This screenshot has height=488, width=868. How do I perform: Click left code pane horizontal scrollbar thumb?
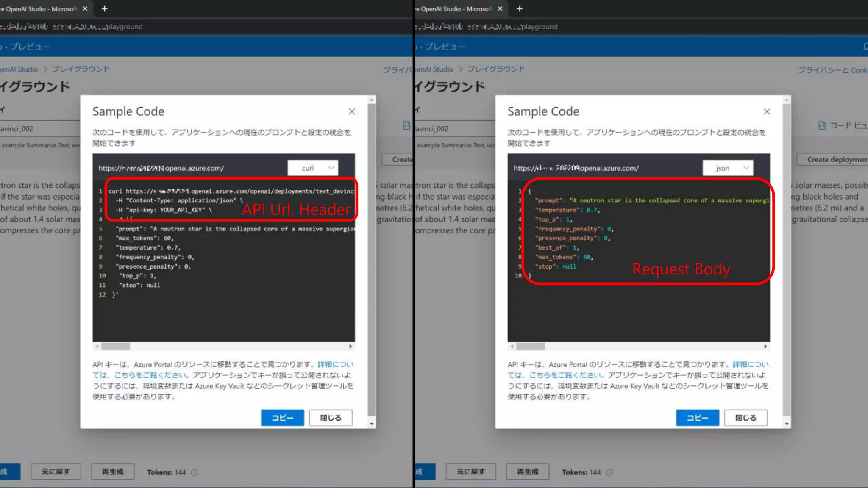[115, 346]
